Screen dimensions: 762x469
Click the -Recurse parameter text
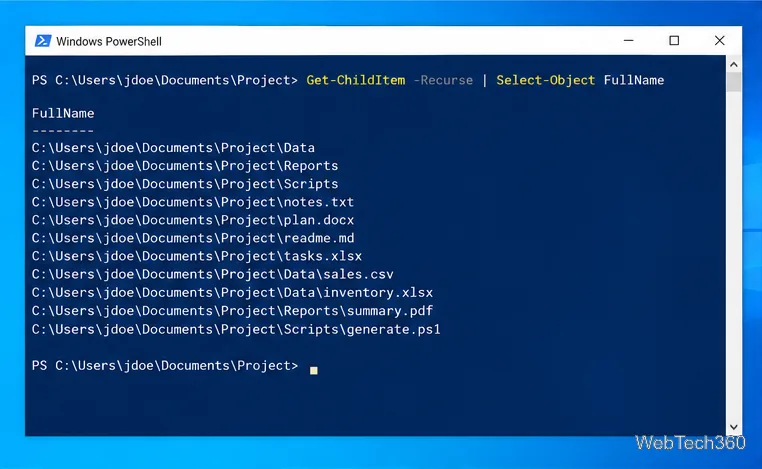443,80
